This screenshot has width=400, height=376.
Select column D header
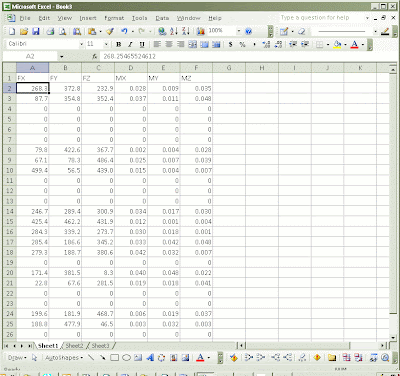[x=131, y=68]
